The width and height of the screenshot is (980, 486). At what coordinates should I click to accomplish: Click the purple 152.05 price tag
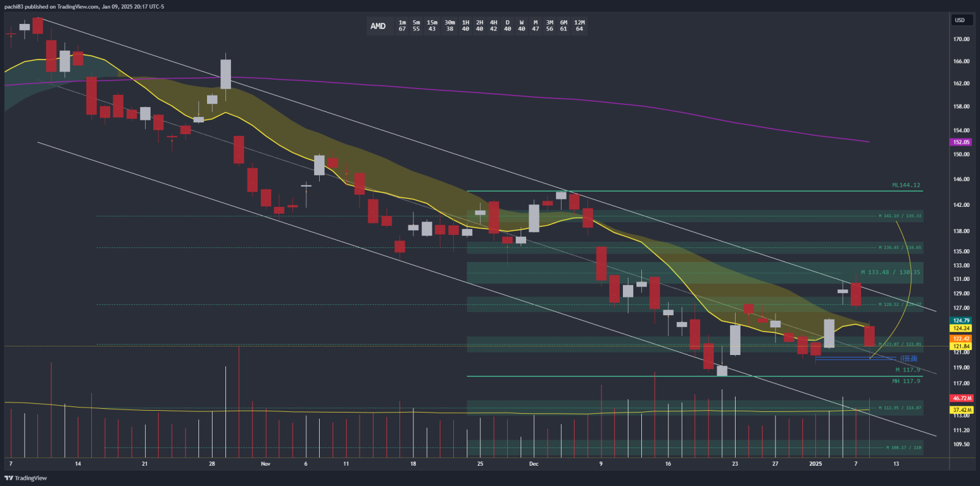click(x=961, y=142)
